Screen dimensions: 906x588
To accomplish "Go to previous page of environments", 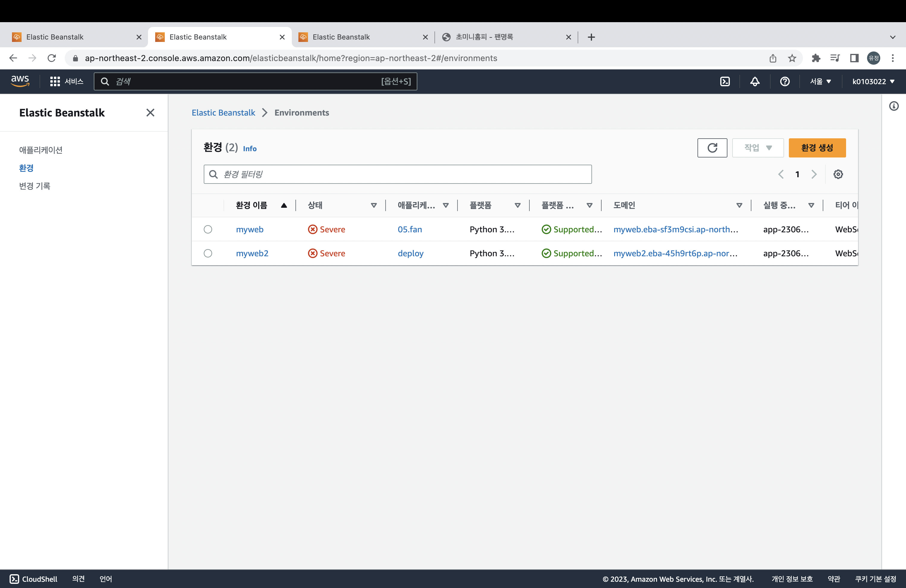I will 781,174.
